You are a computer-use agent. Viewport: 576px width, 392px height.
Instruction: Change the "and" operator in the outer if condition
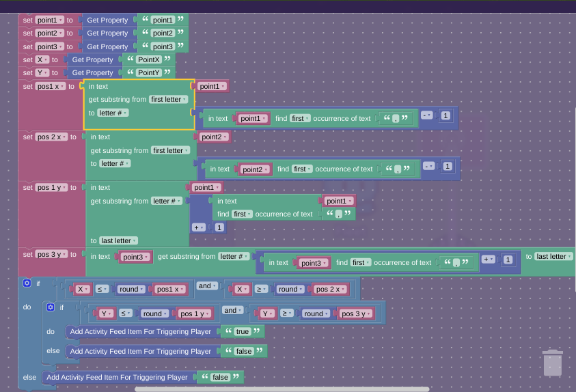[x=207, y=286]
